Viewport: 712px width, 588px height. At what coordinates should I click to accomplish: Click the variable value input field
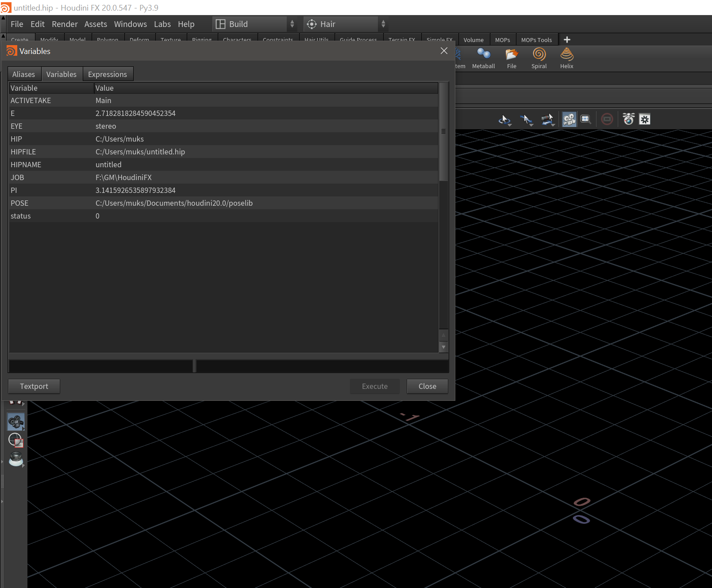(322, 366)
